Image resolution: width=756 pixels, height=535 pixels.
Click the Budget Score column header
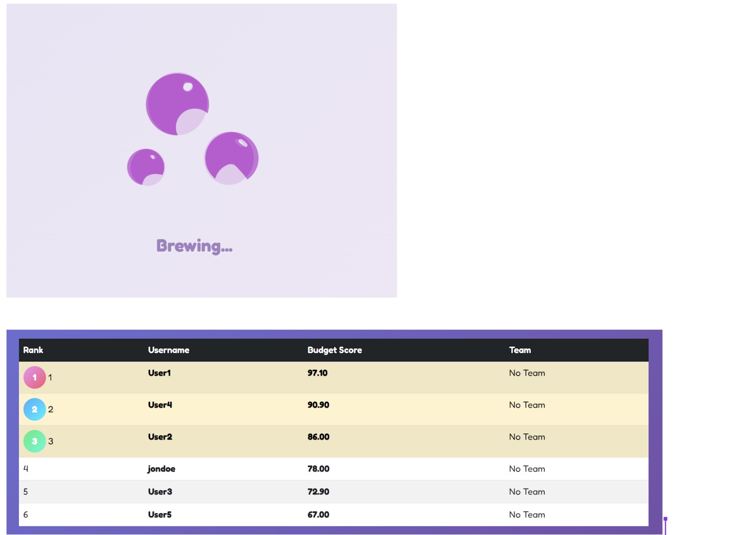click(334, 350)
